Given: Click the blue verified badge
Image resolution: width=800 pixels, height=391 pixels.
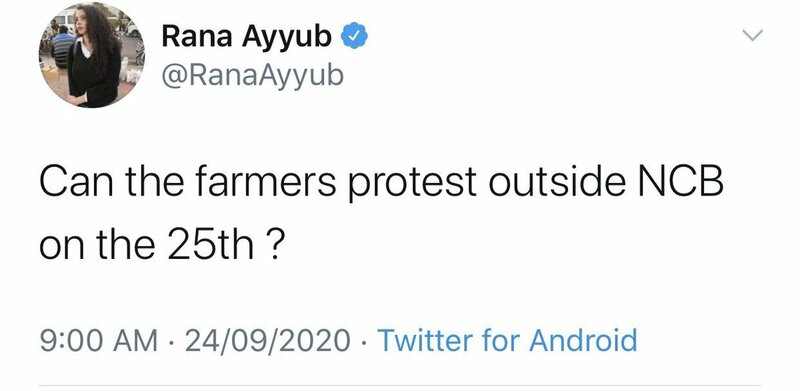Looking at the screenshot, I should point(355,37).
